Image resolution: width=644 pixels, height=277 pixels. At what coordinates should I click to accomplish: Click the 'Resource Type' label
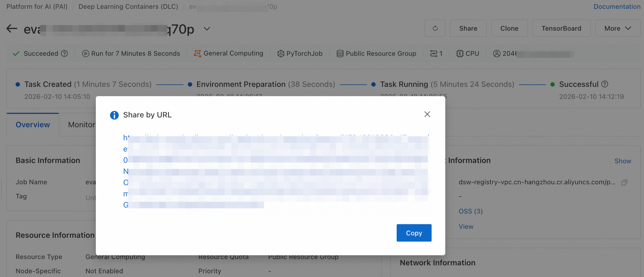tap(39, 257)
